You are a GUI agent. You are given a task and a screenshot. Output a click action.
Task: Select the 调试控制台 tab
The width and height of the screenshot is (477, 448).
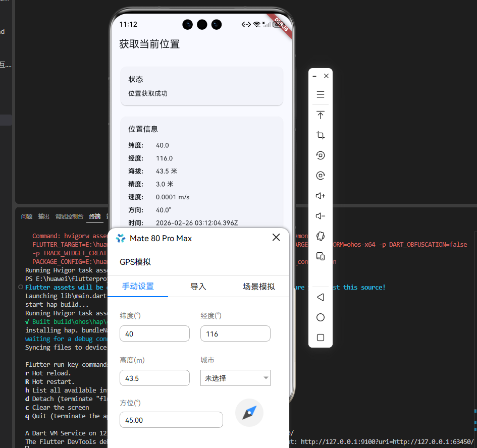tap(69, 216)
